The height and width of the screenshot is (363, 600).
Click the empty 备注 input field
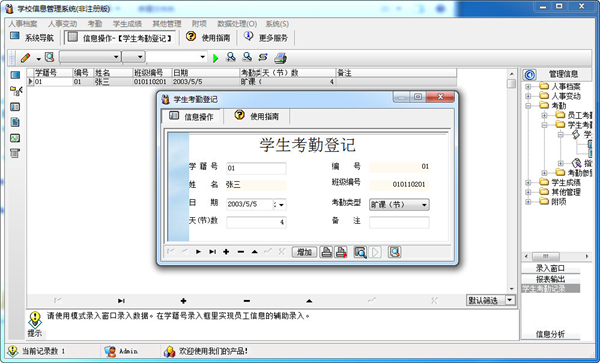point(399,222)
